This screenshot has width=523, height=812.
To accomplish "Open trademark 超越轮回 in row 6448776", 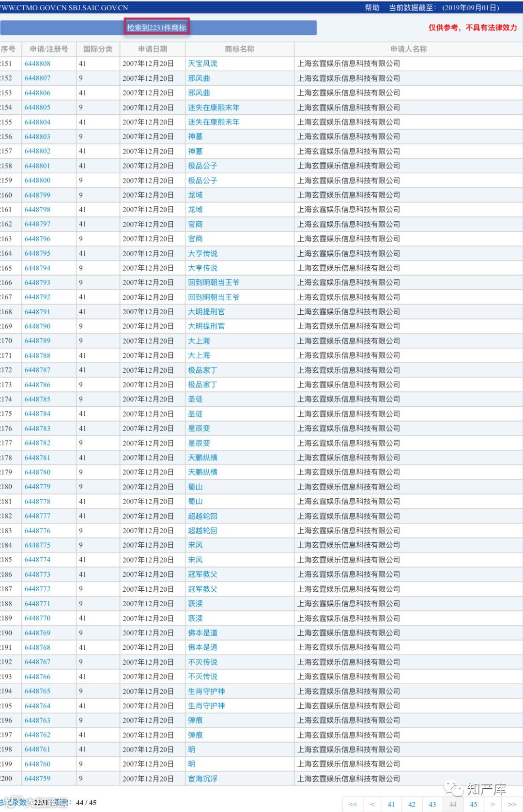I will tap(203, 531).
